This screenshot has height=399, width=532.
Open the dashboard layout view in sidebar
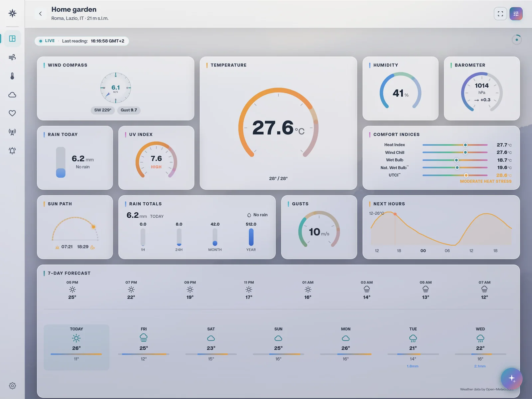tap(12, 39)
